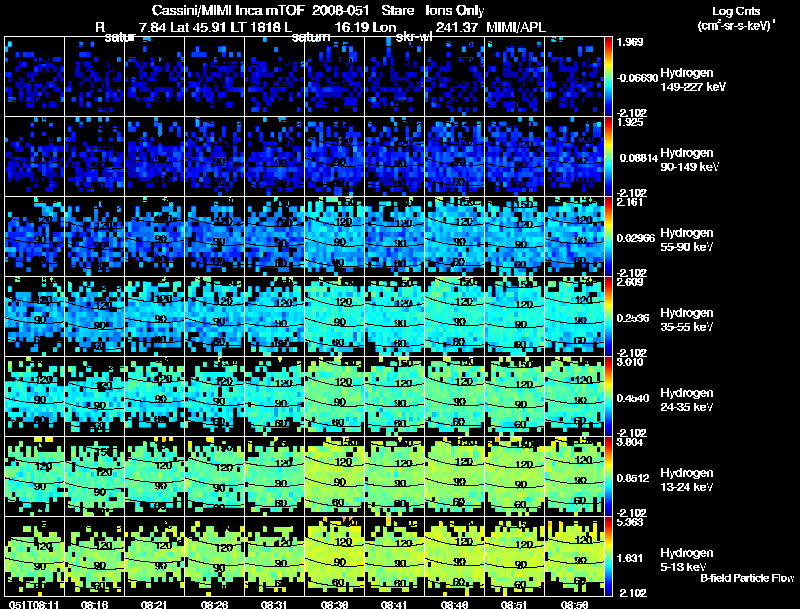Image resolution: width=800 pixels, height=609 pixels.
Task: Select the 'Hydrogen 55-90 keV' row label
Action: (x=687, y=240)
